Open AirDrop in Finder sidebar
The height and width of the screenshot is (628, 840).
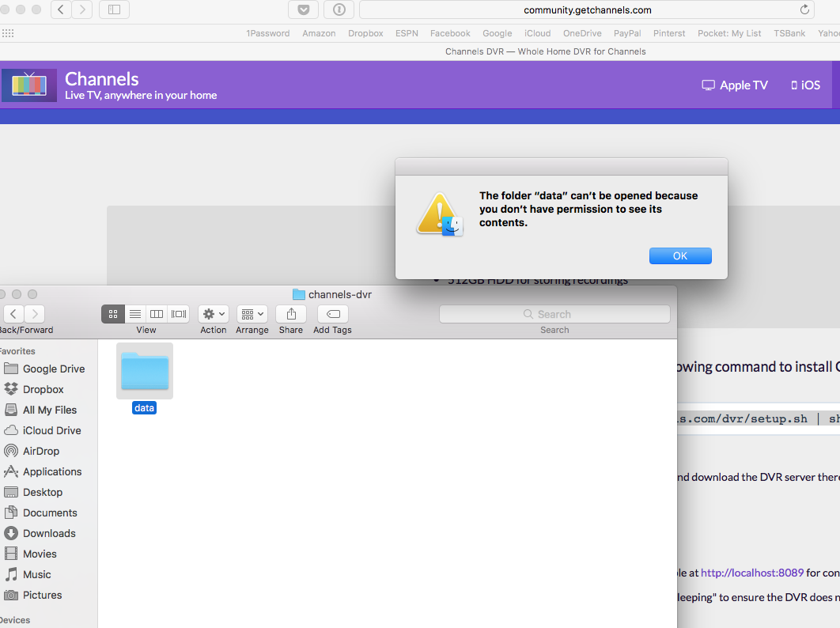coord(41,451)
